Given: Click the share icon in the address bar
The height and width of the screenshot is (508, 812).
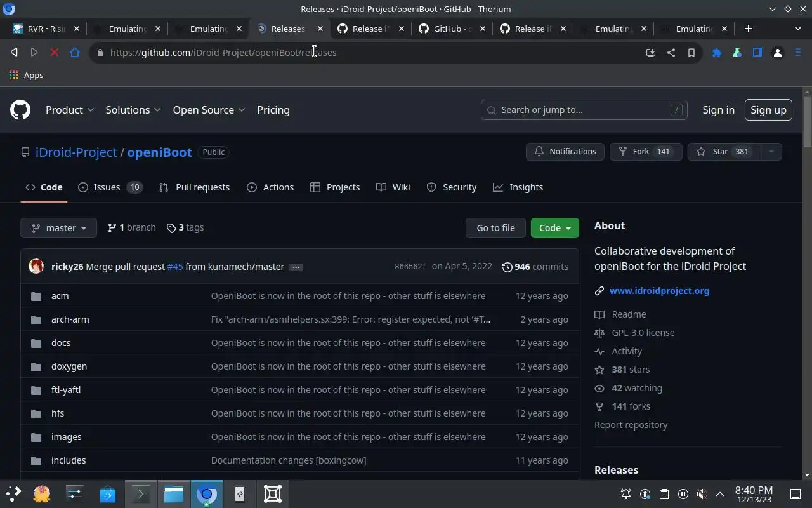Looking at the screenshot, I should [x=671, y=53].
